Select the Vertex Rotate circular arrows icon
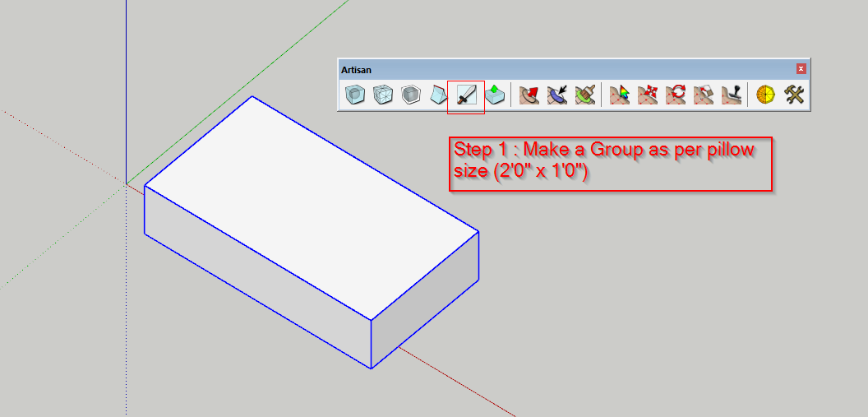868x417 pixels. [676, 95]
